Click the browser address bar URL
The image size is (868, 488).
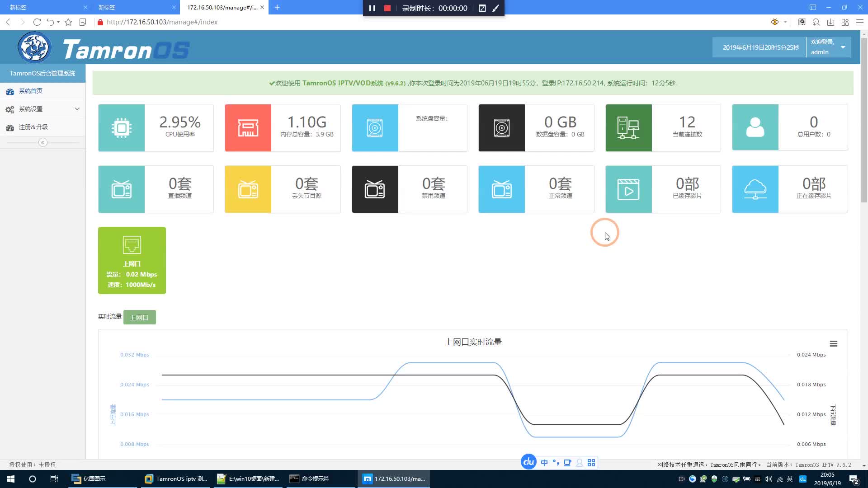click(162, 22)
